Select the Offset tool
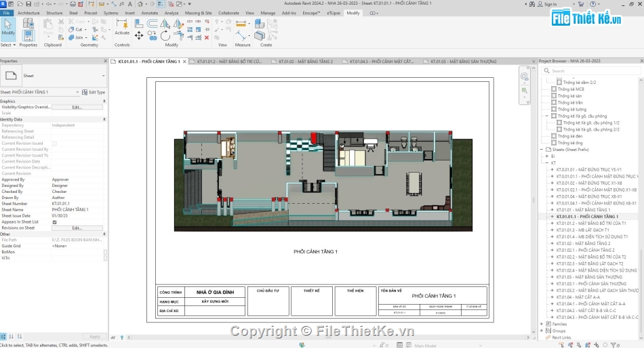 [x=152, y=24]
